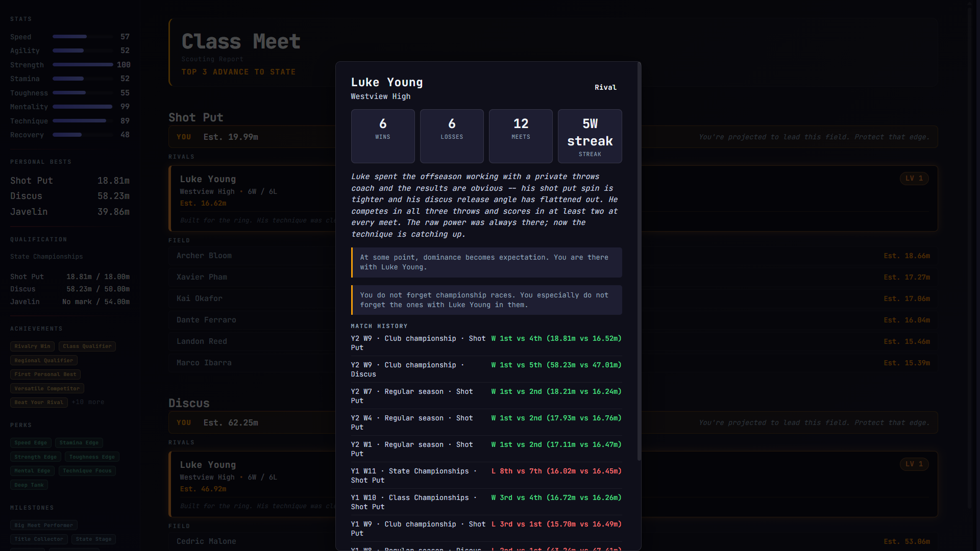Select the Title Collector milestone tag
The height and width of the screenshot is (551, 980).
(39, 539)
